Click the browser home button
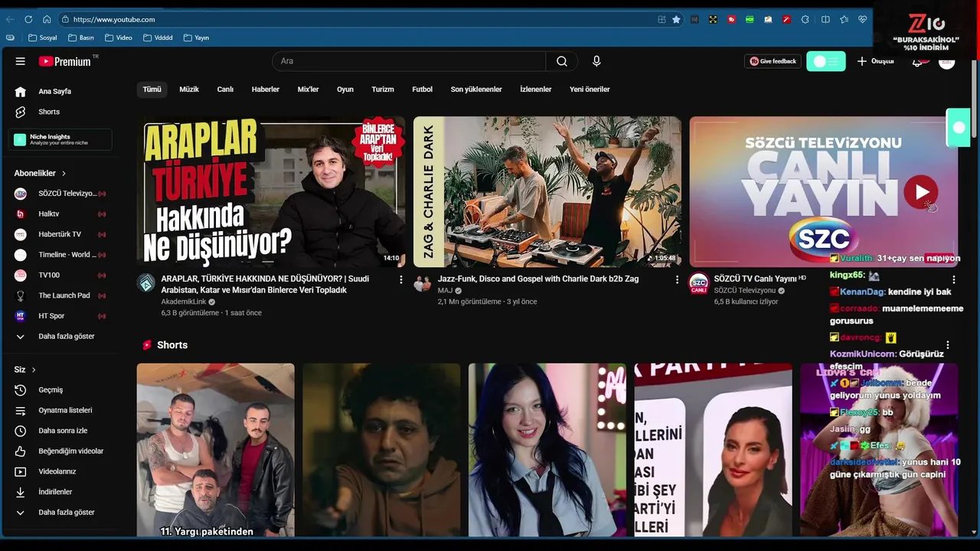Viewport: 980px width, 551px height. click(x=47, y=19)
